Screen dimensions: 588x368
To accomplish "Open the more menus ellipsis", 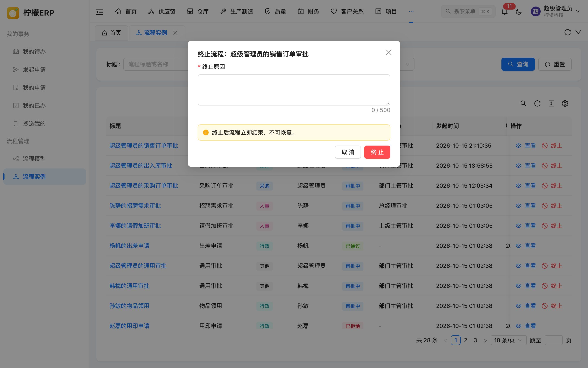I will 411,11.
